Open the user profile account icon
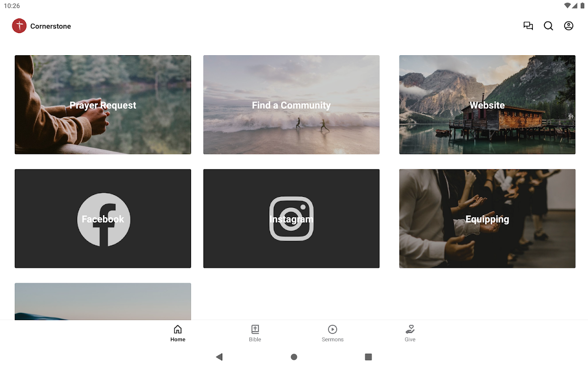 pos(569,26)
